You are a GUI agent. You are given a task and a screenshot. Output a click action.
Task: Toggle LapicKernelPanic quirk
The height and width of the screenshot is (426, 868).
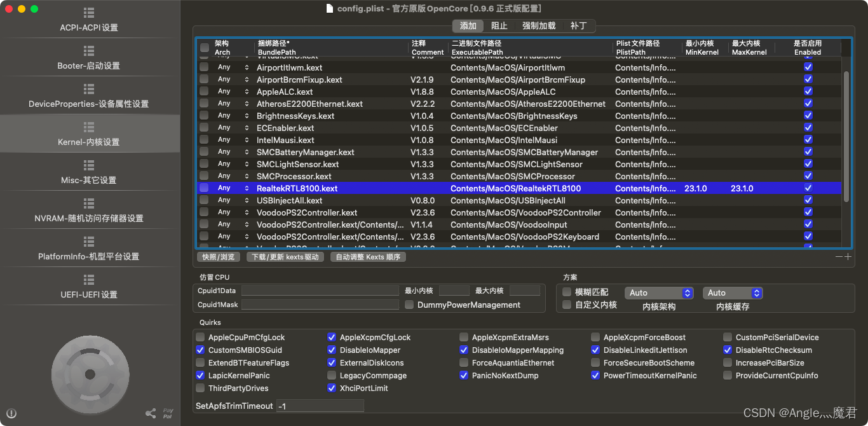pos(201,376)
